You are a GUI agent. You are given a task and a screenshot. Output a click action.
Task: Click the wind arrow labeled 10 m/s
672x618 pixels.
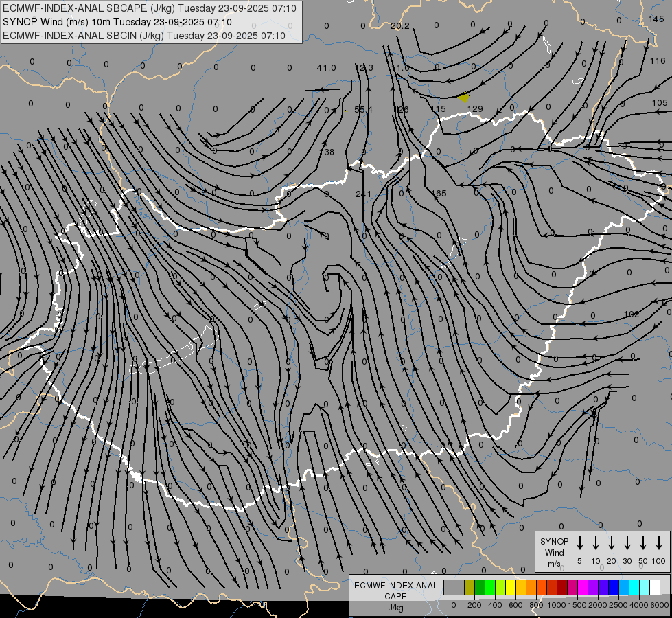point(595,542)
